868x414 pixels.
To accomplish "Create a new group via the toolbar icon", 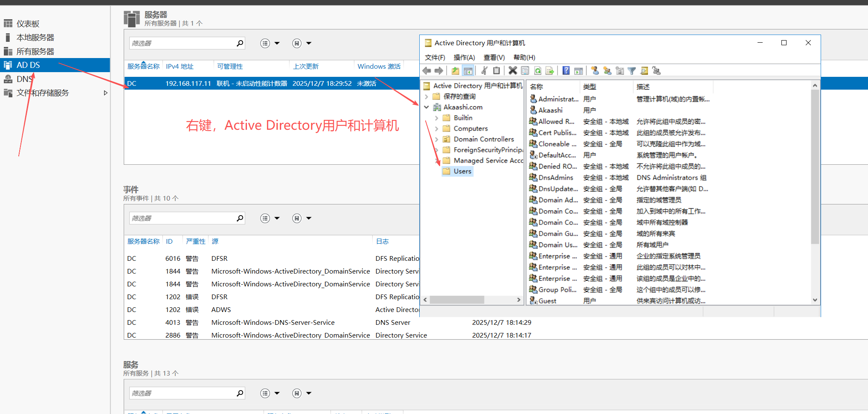I will (x=607, y=71).
